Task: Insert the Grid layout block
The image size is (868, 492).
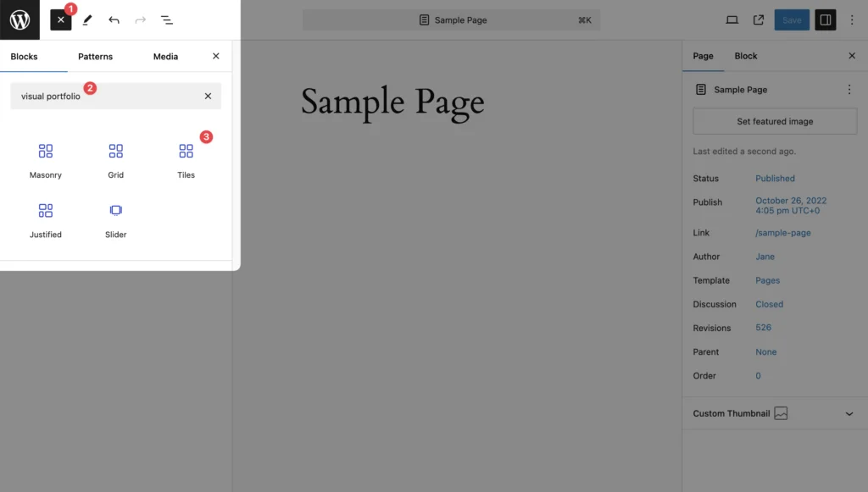Action: coord(116,160)
